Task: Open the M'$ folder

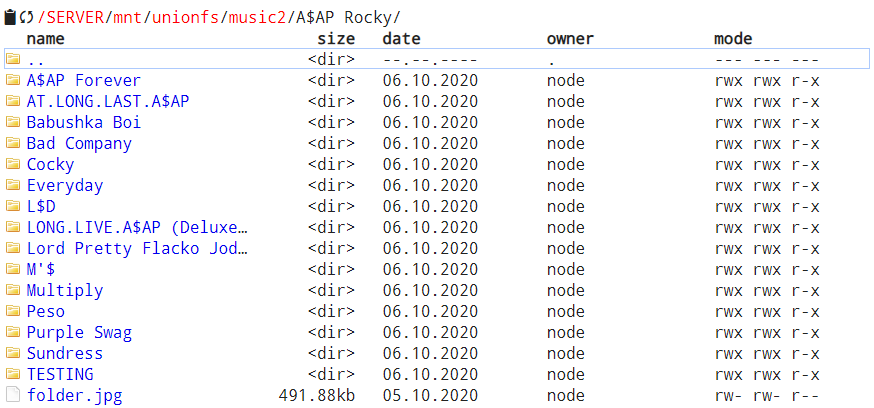Action: point(41,269)
